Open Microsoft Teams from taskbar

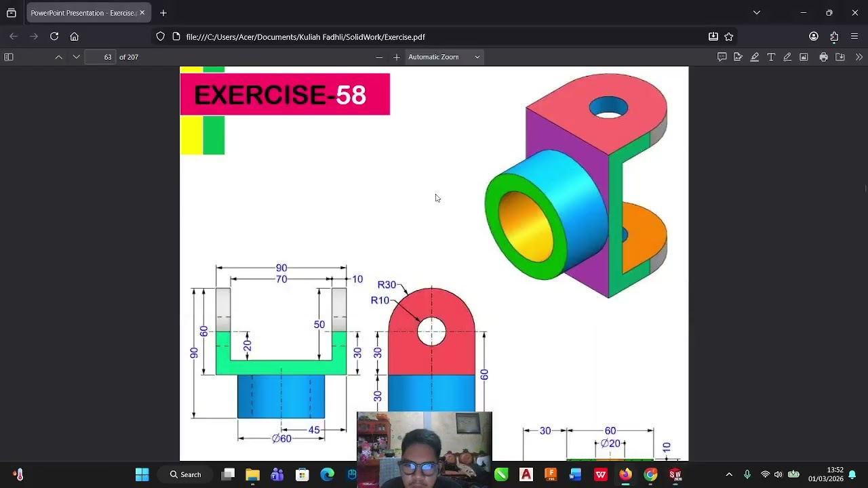[x=277, y=474]
